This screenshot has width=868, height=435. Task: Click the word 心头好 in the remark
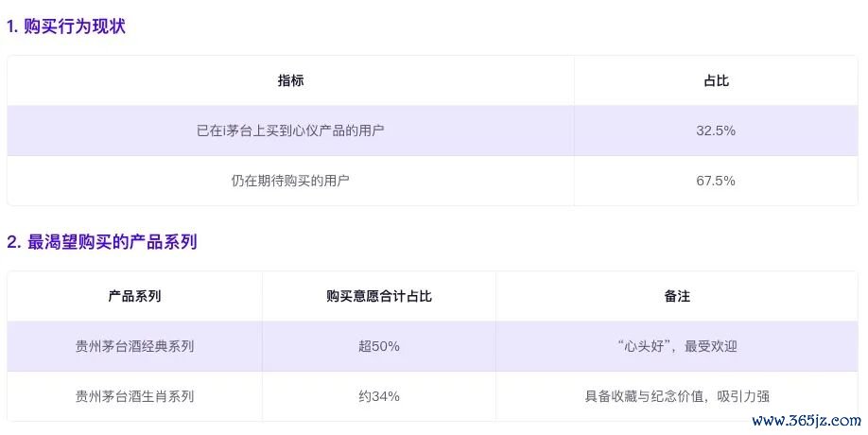tap(643, 346)
